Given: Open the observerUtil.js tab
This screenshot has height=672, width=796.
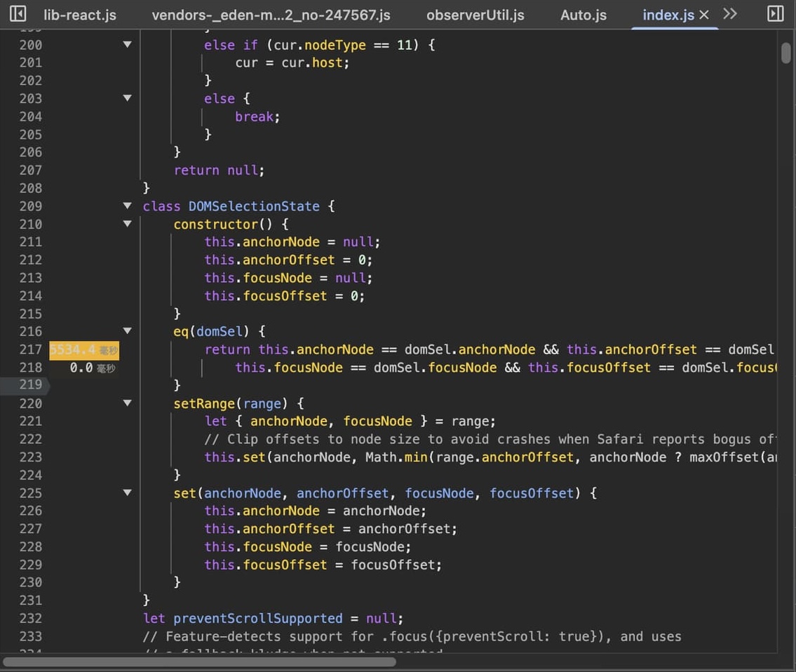Looking at the screenshot, I should click(x=475, y=15).
